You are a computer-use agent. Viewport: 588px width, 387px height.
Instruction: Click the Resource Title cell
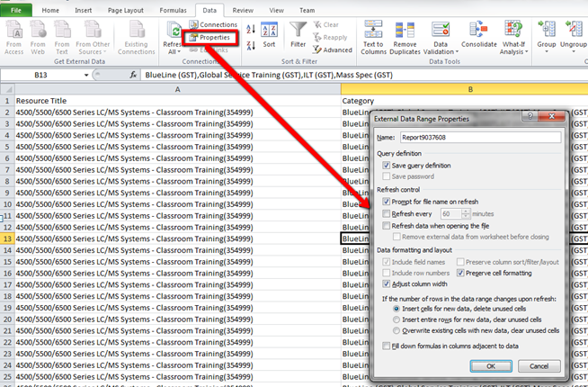coord(178,101)
